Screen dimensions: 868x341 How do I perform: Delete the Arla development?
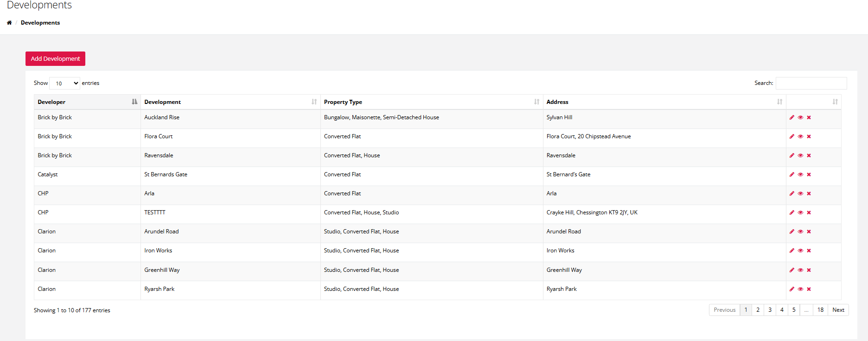pyautogui.click(x=809, y=193)
